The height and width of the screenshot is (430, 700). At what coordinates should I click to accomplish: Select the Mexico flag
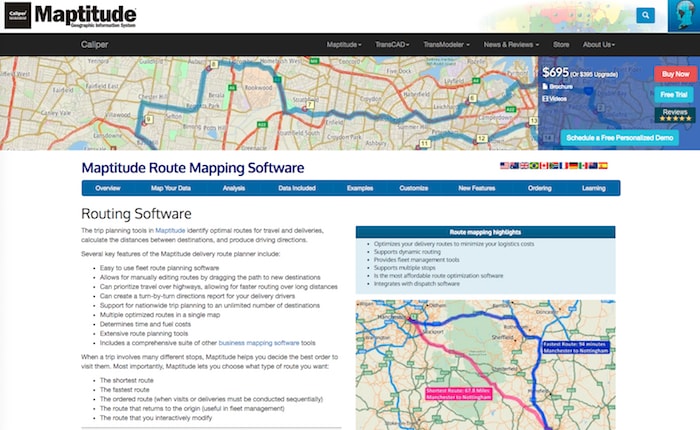583,166
